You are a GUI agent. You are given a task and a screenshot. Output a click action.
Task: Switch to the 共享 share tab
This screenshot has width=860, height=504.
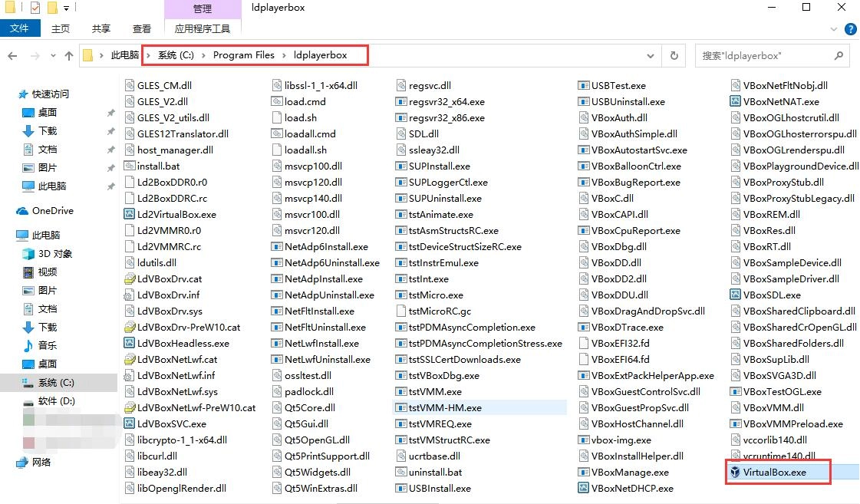point(101,28)
